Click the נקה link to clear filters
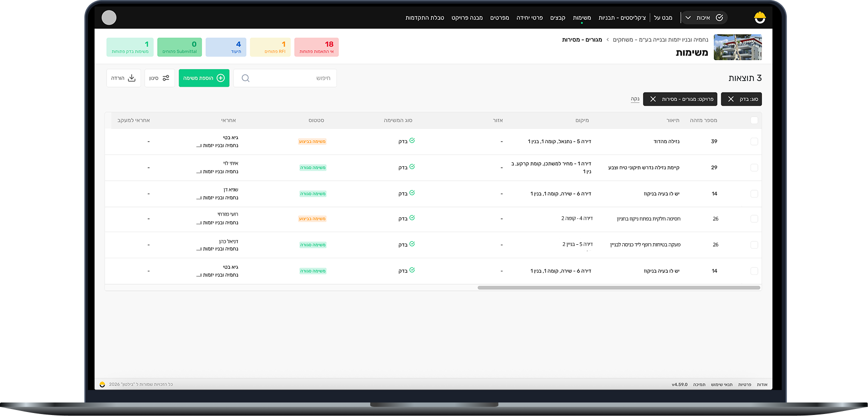Screen dimensions: 868x416 point(635,99)
